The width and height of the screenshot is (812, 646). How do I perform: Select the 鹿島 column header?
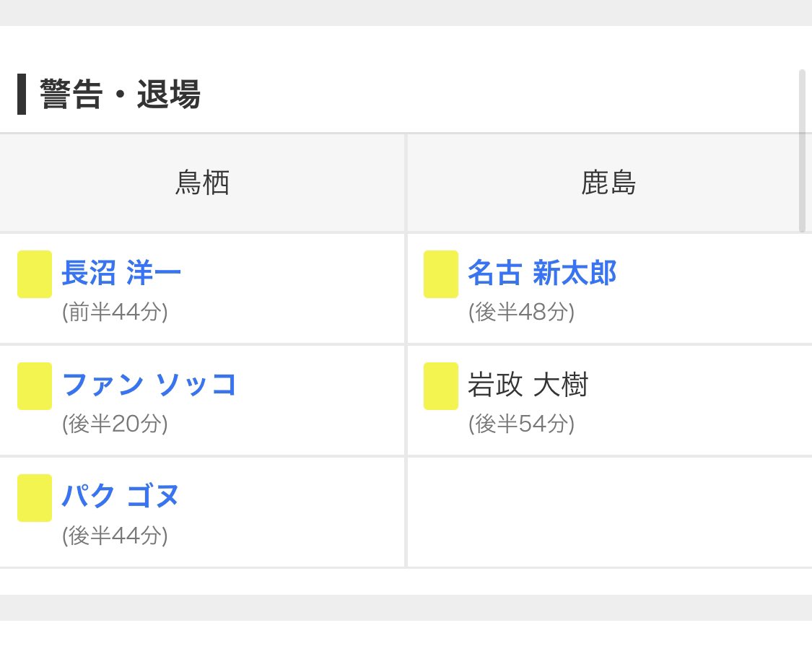point(608,183)
